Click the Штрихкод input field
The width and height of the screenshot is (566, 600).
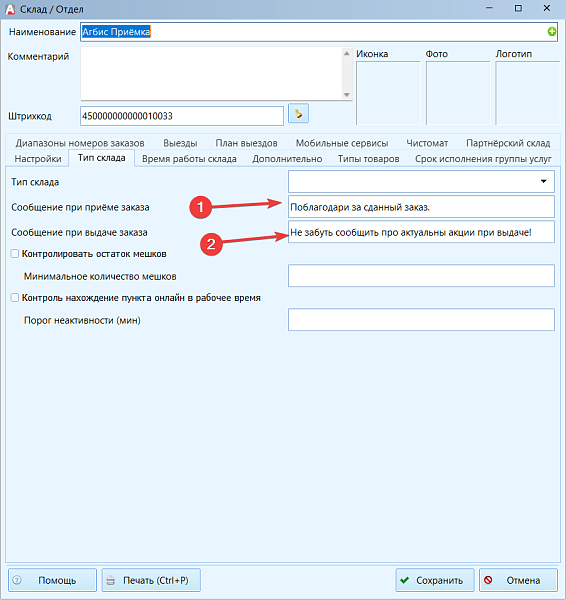pos(182,116)
